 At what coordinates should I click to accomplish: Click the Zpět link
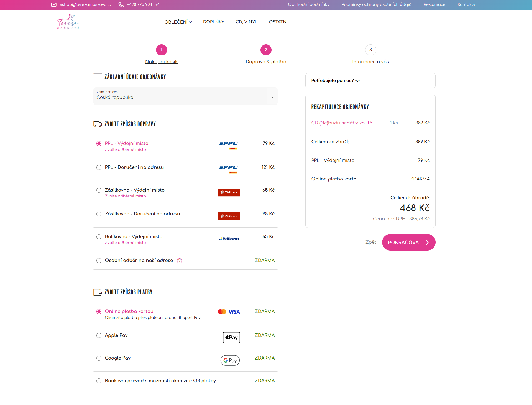click(x=371, y=242)
